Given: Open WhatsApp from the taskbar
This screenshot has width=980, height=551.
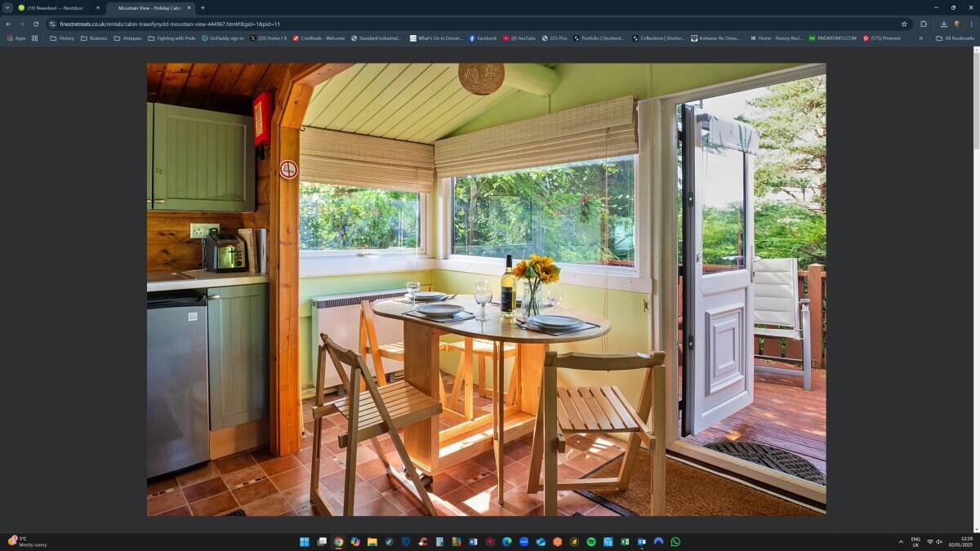Looking at the screenshot, I should 675,541.
